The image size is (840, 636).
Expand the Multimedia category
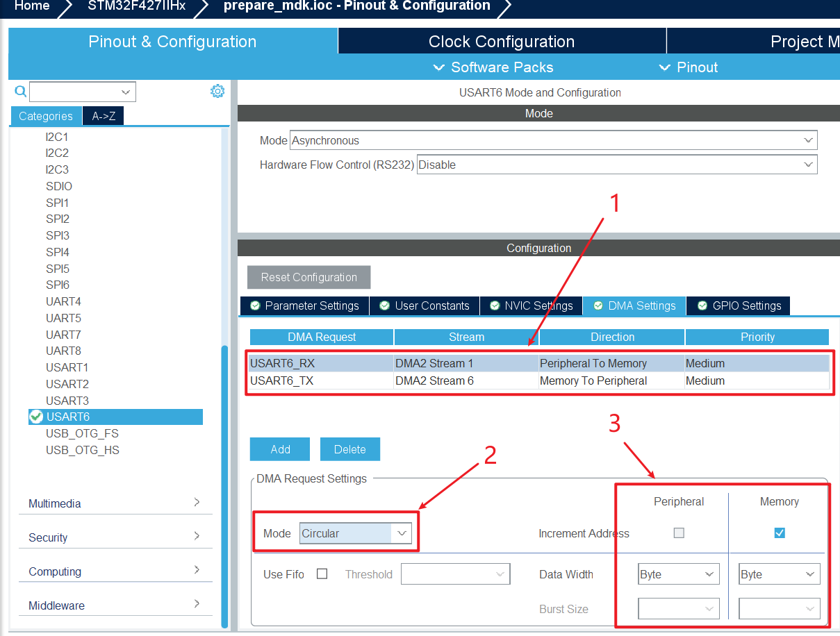pos(115,503)
